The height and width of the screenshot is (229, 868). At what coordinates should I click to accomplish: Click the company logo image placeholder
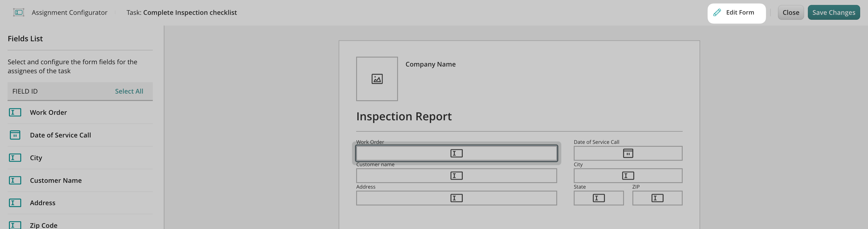[x=377, y=79]
